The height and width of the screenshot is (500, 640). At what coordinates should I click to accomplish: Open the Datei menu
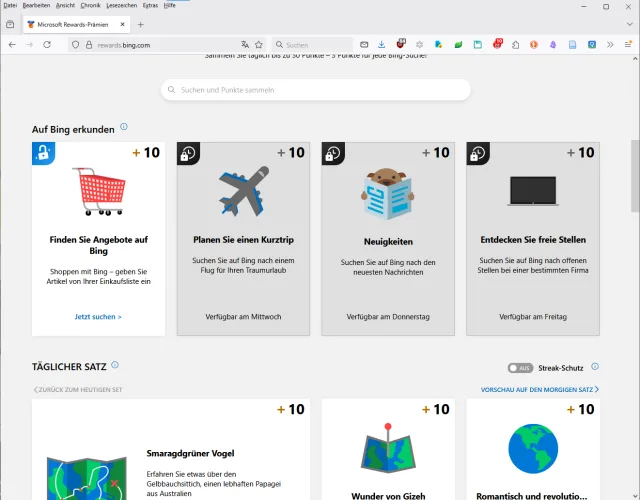coord(10,5)
